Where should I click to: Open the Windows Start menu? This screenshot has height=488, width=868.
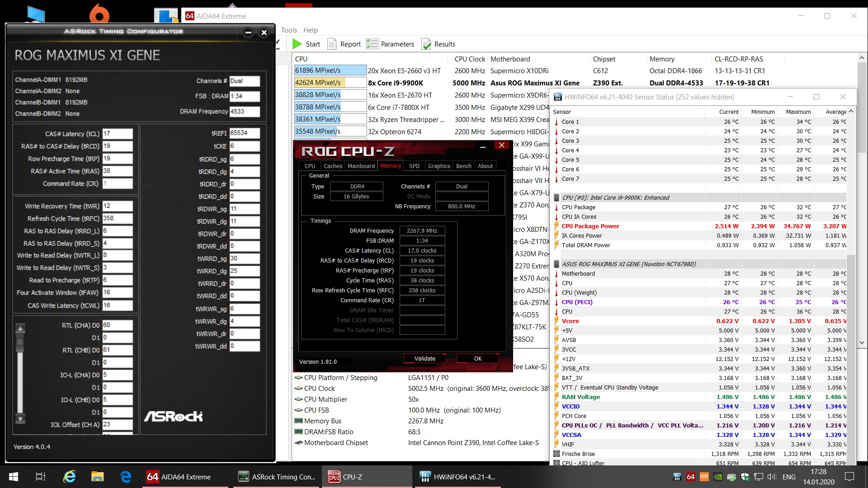[x=14, y=477]
